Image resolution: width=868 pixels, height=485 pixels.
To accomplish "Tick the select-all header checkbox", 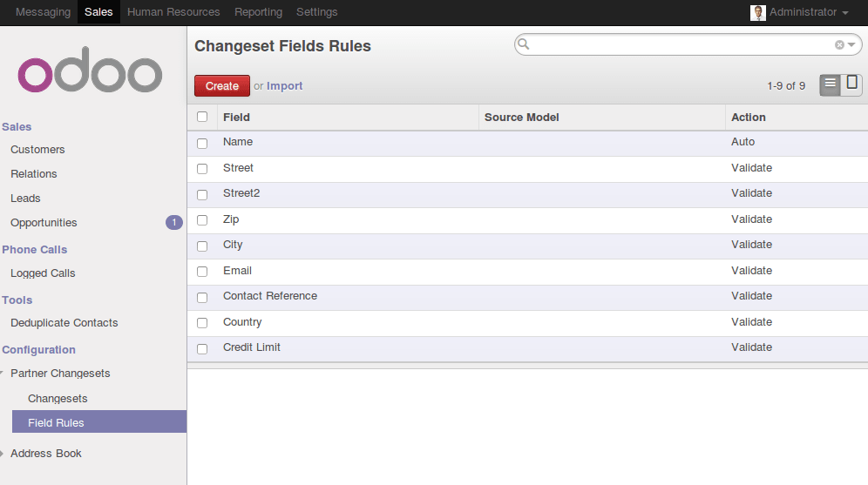I will (x=202, y=117).
